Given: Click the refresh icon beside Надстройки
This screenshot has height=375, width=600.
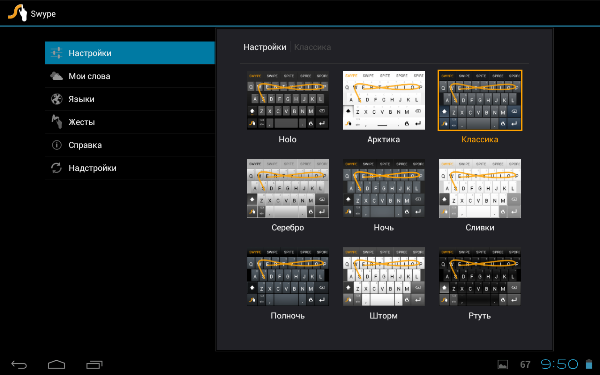Looking at the screenshot, I should pos(56,168).
